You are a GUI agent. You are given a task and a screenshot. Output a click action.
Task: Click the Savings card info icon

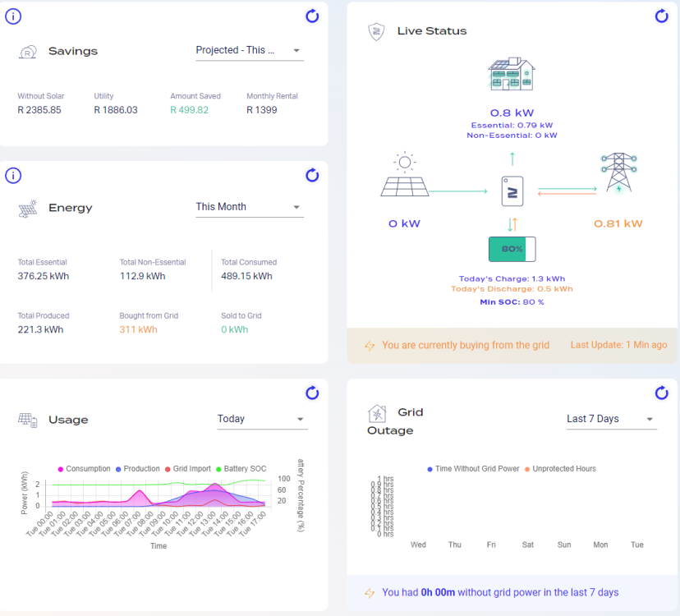13,16
